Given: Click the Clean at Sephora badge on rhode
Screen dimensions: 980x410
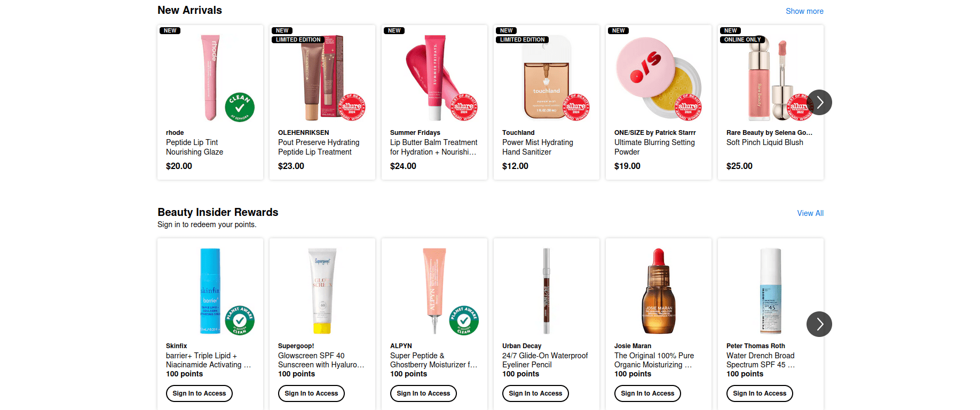Looking at the screenshot, I should tap(240, 107).
